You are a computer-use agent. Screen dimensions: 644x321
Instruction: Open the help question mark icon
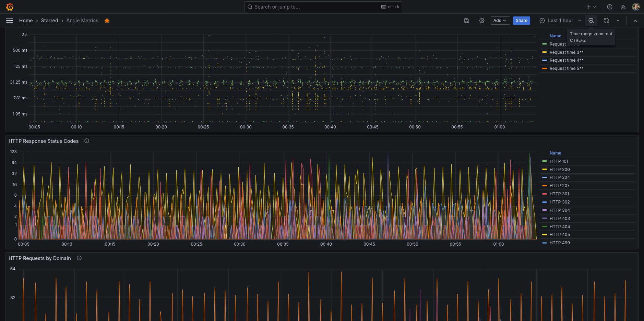click(610, 7)
